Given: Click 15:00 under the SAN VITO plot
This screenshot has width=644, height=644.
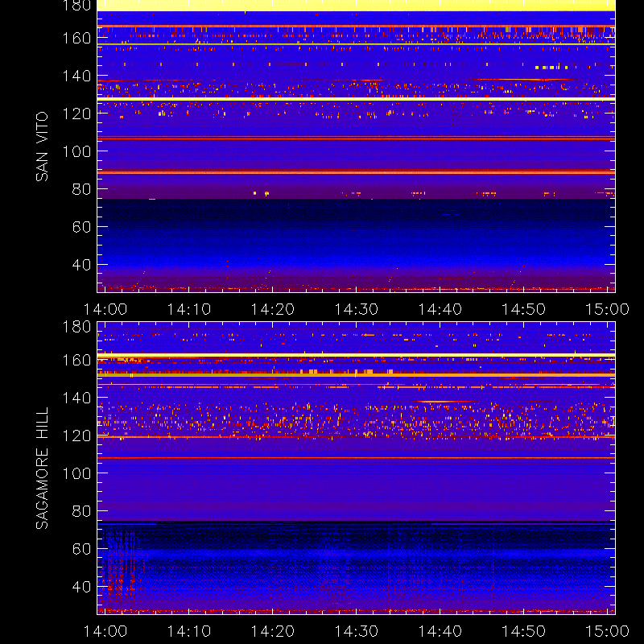Looking at the screenshot, I should click(607, 309).
